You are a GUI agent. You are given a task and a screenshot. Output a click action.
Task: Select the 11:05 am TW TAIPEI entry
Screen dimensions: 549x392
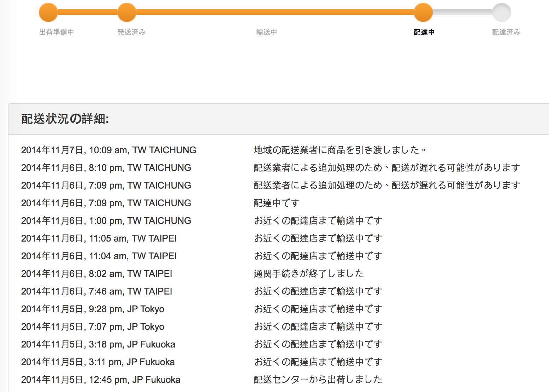pyautogui.click(x=99, y=238)
